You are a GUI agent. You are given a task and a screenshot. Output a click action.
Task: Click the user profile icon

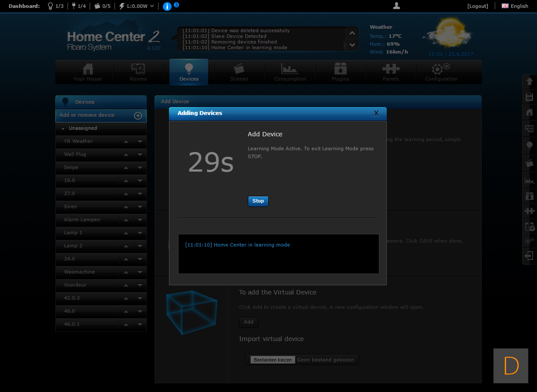click(x=396, y=6)
